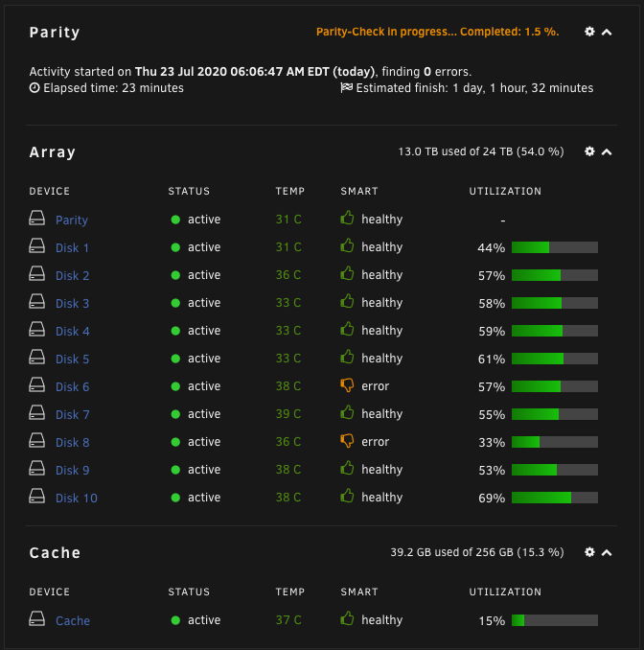The image size is (644, 650).
Task: Click the Parity healthy thumbs-up icon
Action: (x=347, y=218)
